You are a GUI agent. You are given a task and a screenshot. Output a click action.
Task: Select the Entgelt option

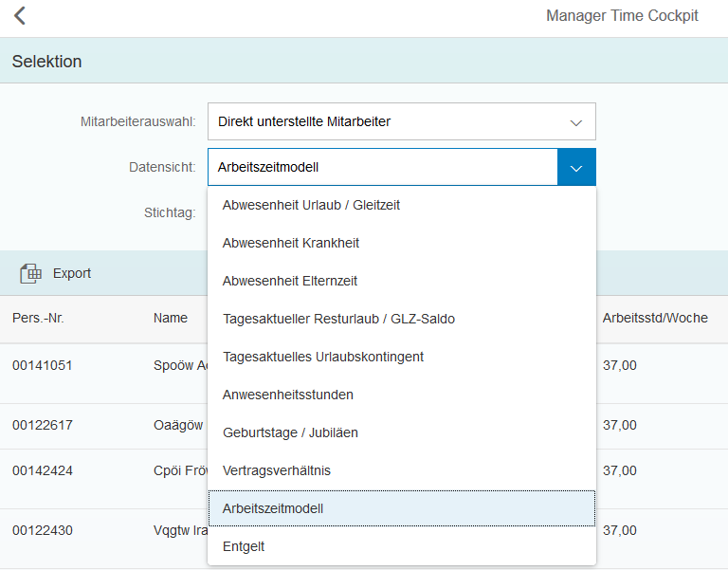[x=402, y=547]
